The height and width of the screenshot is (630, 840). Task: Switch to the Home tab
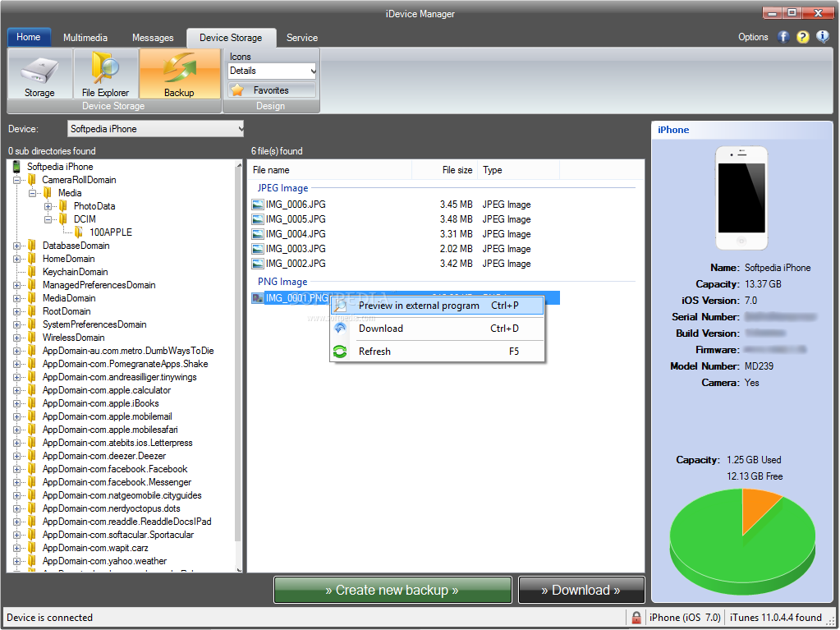tap(29, 37)
